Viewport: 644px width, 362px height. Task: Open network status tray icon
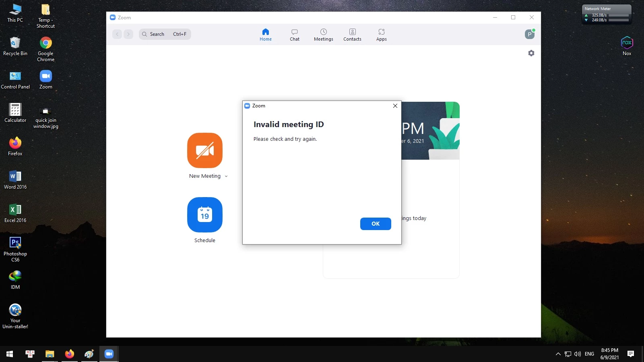coord(568,354)
